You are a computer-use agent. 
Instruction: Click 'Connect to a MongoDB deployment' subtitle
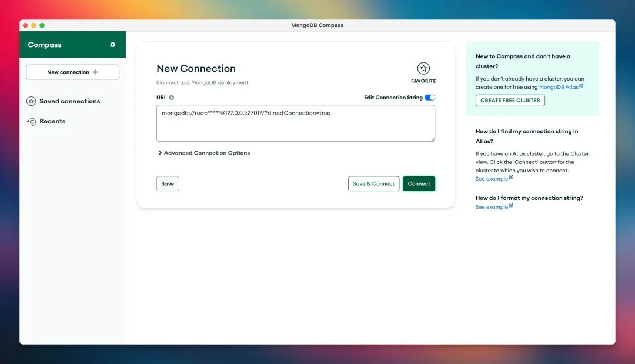click(202, 82)
